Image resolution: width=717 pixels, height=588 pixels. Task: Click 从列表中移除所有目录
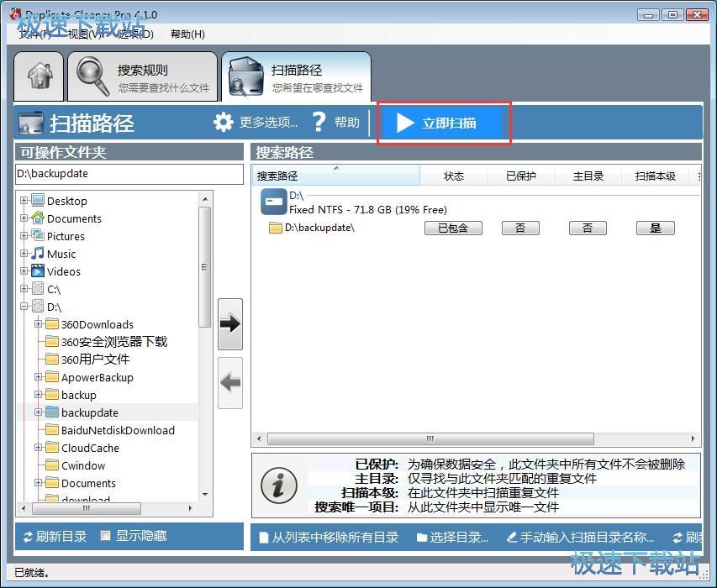tap(329, 537)
